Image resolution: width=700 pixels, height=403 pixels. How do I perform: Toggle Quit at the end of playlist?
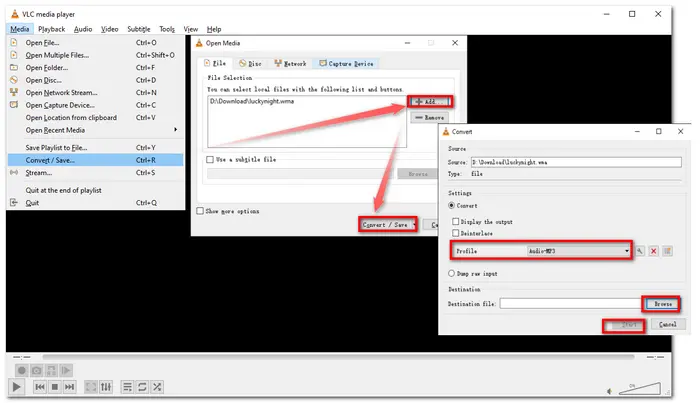point(96,190)
